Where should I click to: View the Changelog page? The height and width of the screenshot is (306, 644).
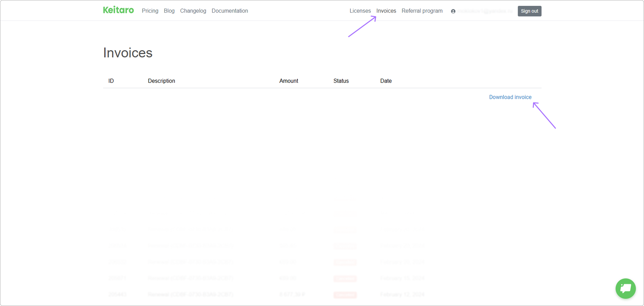193,11
